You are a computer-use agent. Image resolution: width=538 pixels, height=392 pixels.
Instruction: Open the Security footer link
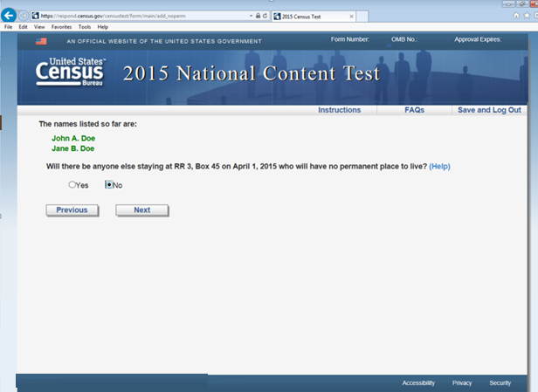[x=500, y=382]
